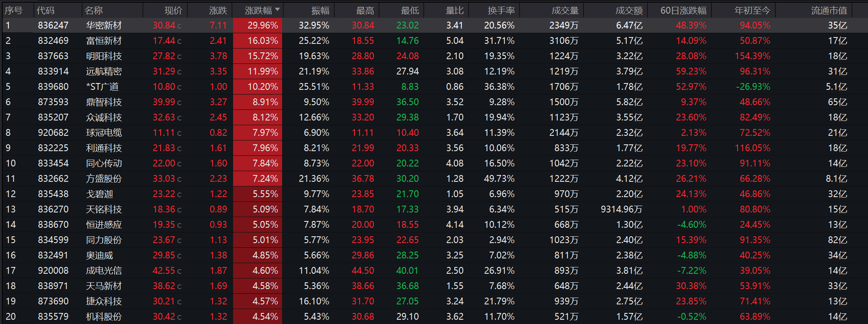Sort by 成交额 column header
The image size is (868, 324).
(629, 10)
